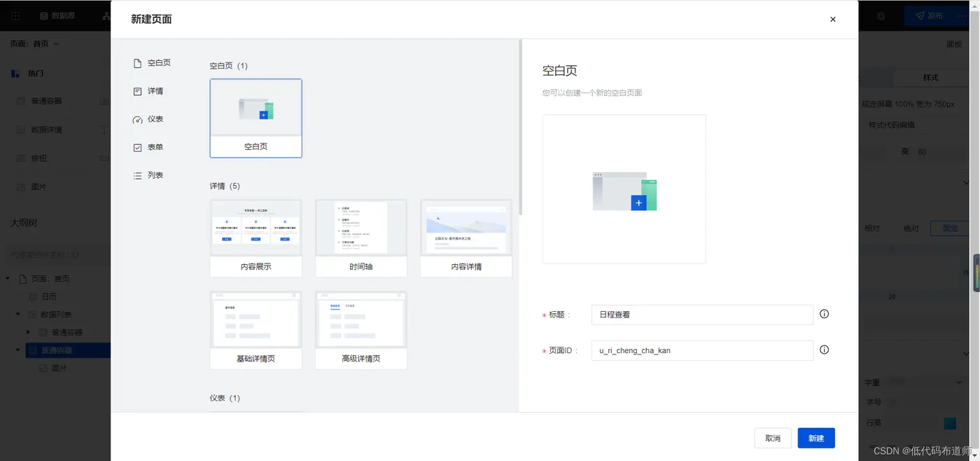Focus the 高 height field showing 80
The height and width of the screenshot is (461, 980).
pos(940,152)
